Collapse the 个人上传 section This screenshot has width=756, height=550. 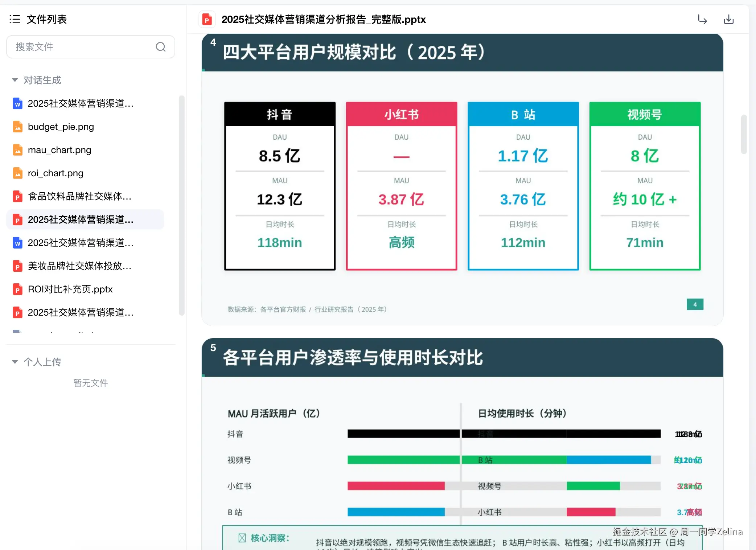point(15,362)
